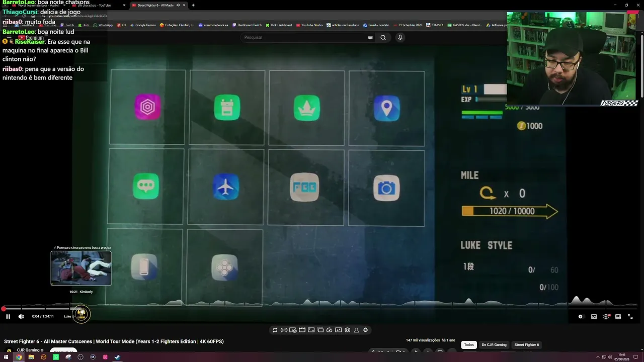Click the screenshot camera icon
The width and height of the screenshot is (644, 362).
347,330
